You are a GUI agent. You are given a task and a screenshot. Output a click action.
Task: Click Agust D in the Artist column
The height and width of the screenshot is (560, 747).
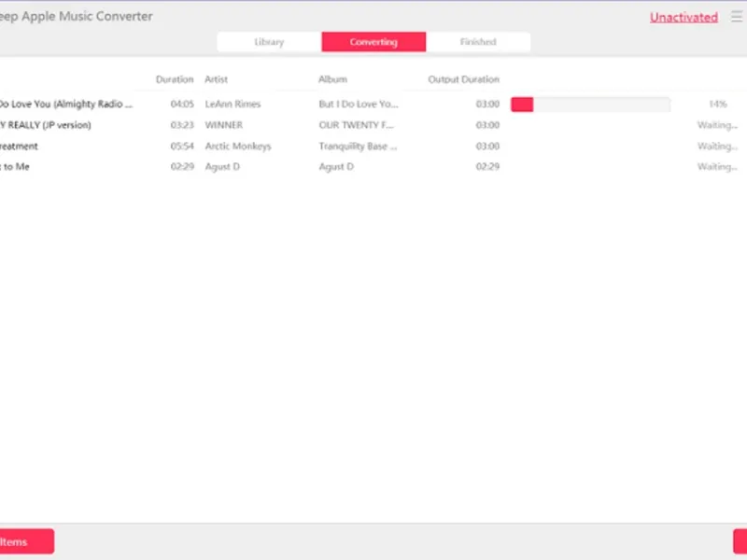pyautogui.click(x=222, y=167)
